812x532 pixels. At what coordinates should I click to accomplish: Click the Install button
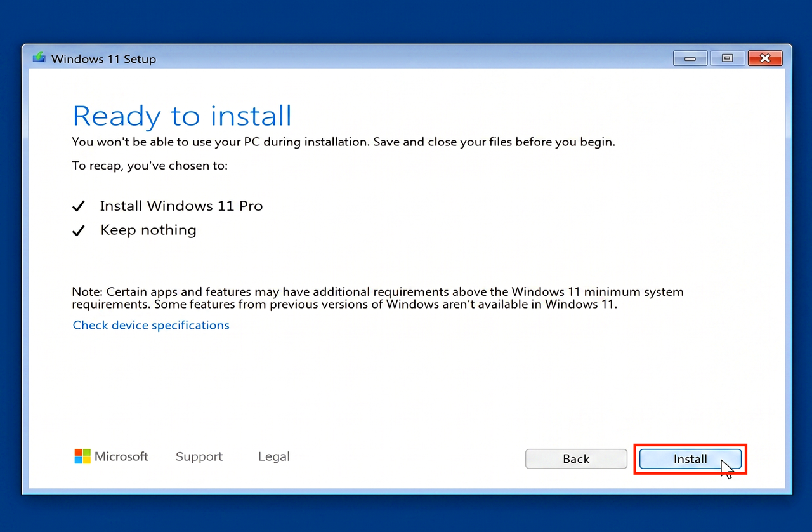[x=690, y=459]
